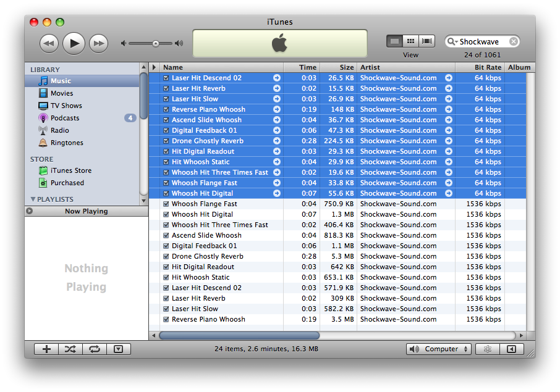Screen dimensions: 560x392
Task: Sort tracks by the Bit Rate column
Action: (x=488, y=67)
